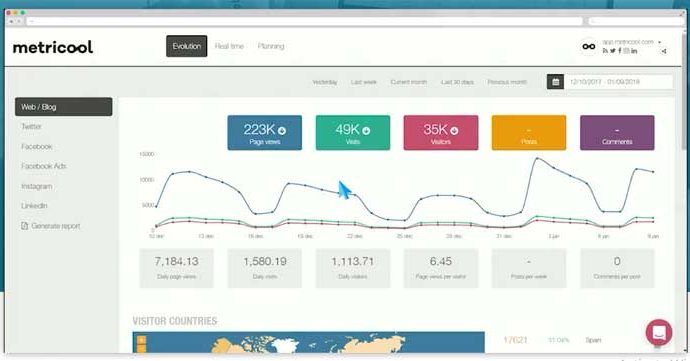Click the infinity-glasses brand avatar
Screen dimensions: 690x361
589,46
